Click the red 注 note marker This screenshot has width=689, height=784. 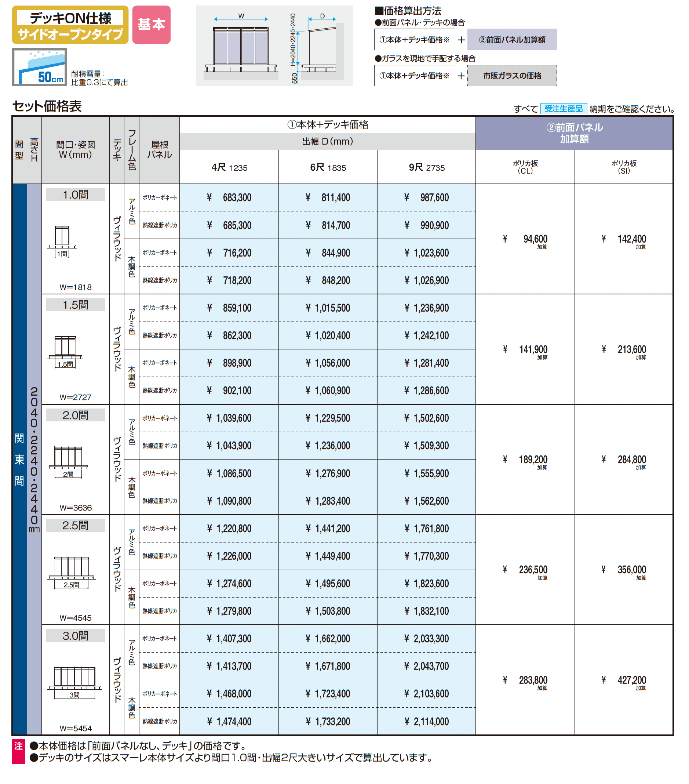18,751
